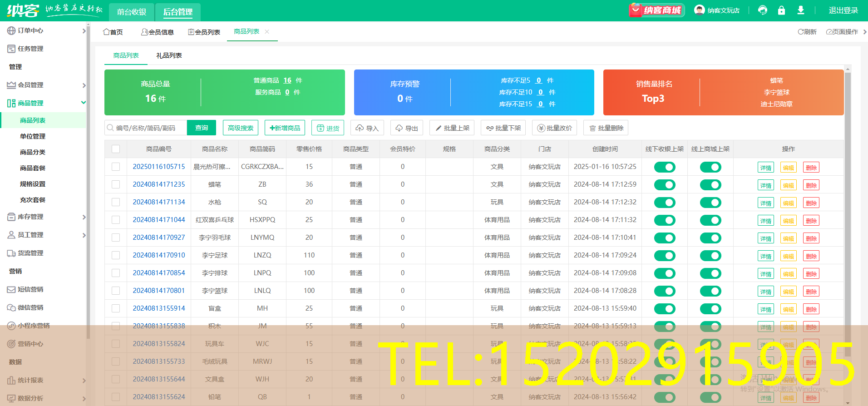The image size is (868, 406).
Task: Expand 会员管理 chevron arrow
Action: pyautogui.click(x=84, y=85)
